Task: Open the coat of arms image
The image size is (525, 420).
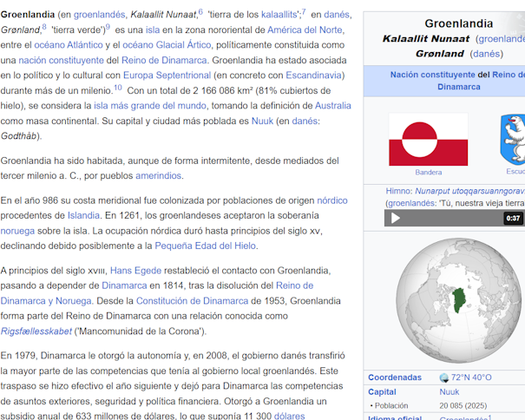Action: (513, 139)
